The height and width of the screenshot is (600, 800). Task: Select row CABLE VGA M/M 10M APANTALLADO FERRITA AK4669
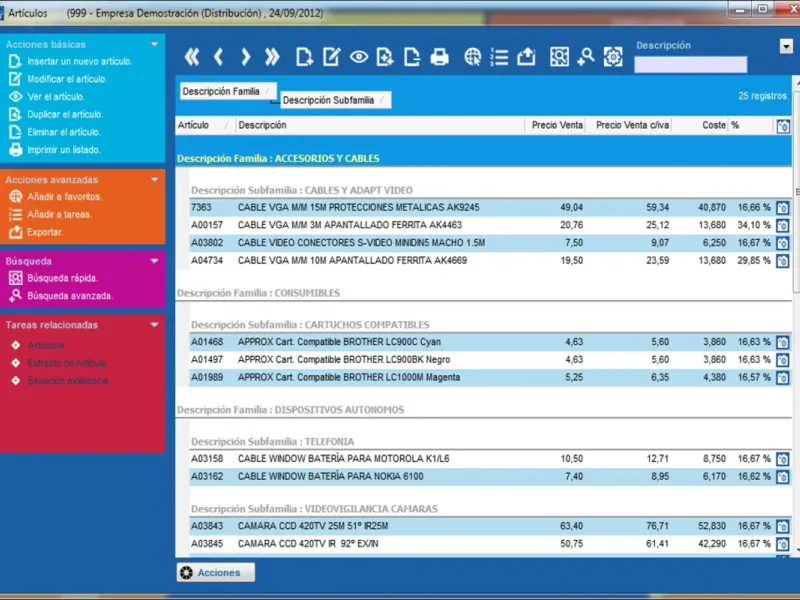click(490, 261)
